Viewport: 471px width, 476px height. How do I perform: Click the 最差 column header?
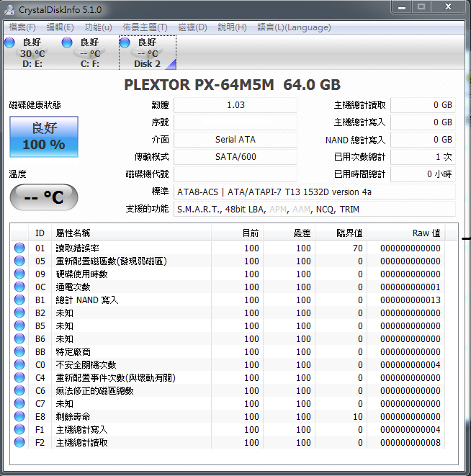click(289, 233)
